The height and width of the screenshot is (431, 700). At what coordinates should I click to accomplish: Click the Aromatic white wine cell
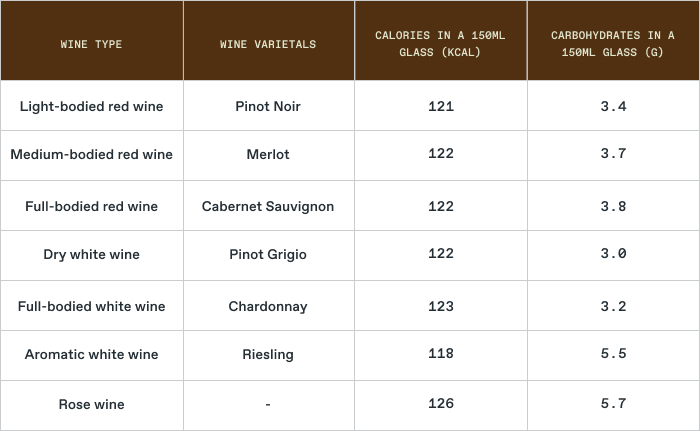point(91,354)
